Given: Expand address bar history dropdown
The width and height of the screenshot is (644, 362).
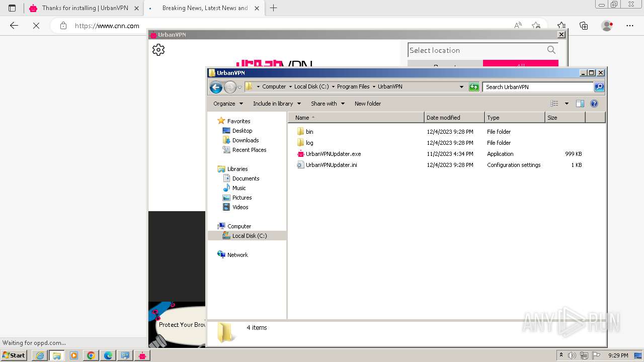Looking at the screenshot, I should [461, 87].
